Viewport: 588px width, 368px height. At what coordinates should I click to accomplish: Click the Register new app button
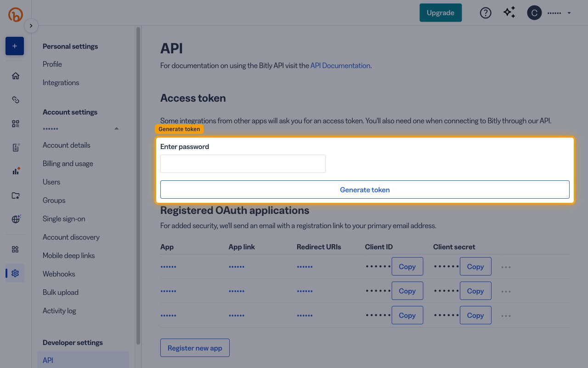195,348
